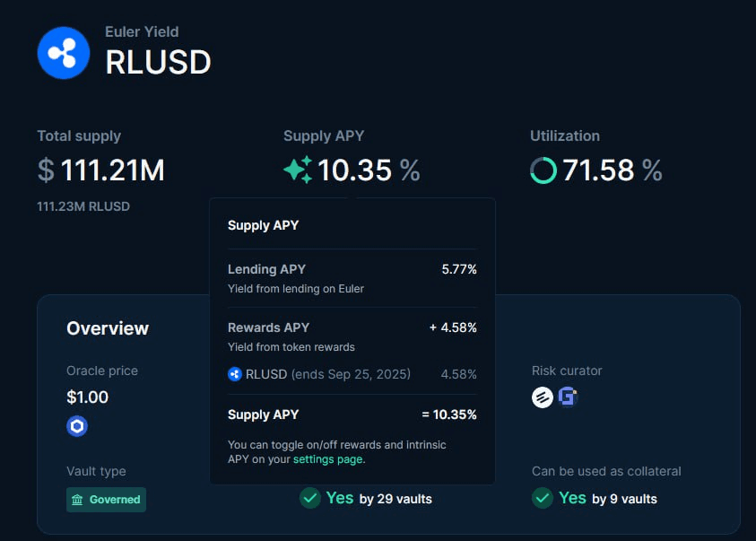Open the settings page link in the tooltip
Viewport: 756px width, 541px height.
pyautogui.click(x=328, y=459)
